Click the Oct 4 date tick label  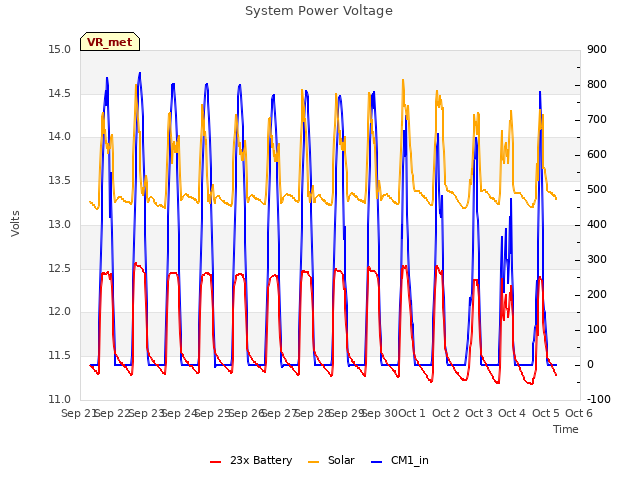[x=512, y=413]
